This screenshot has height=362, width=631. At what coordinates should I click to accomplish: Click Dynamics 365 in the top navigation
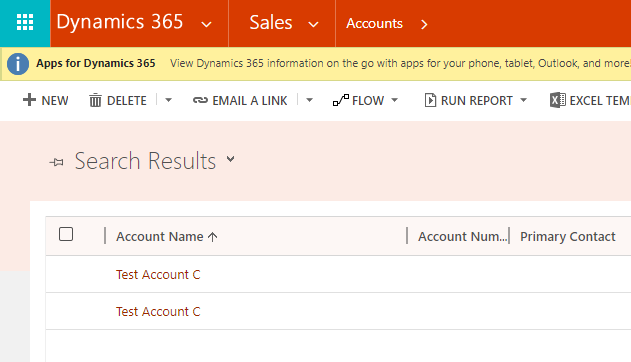point(120,22)
